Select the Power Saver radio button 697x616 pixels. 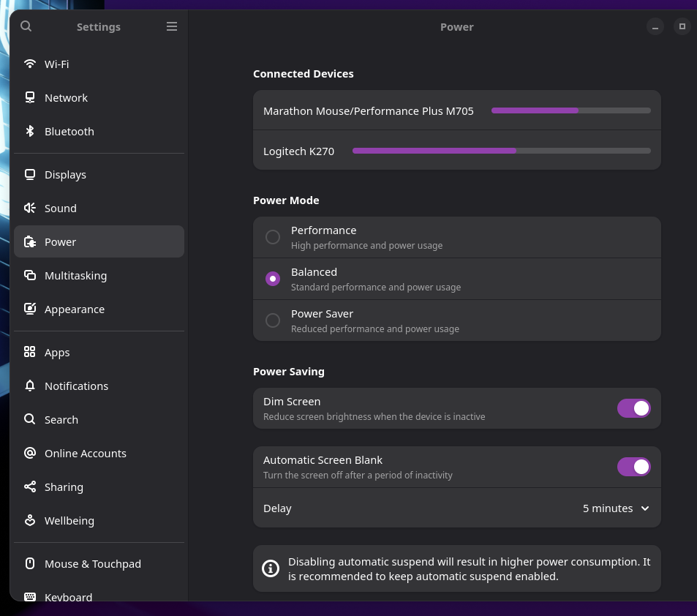(x=273, y=320)
